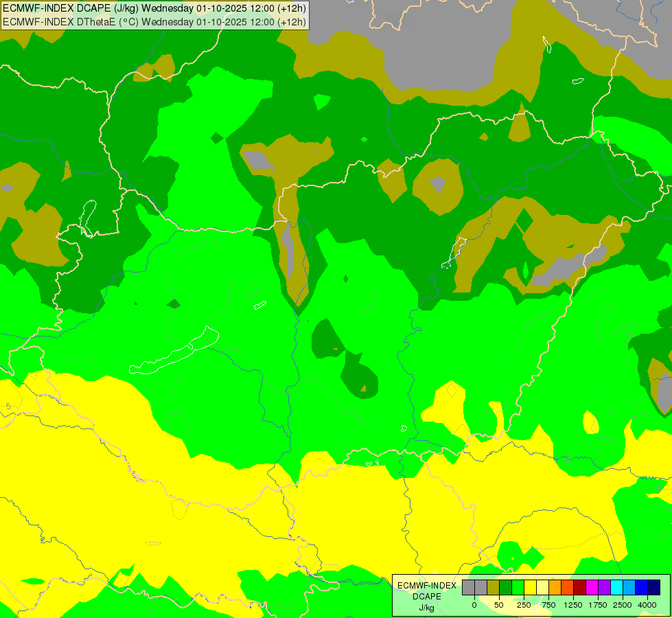The image size is (672, 618).
Task: Click the legend value 2500
Action: click(623, 605)
